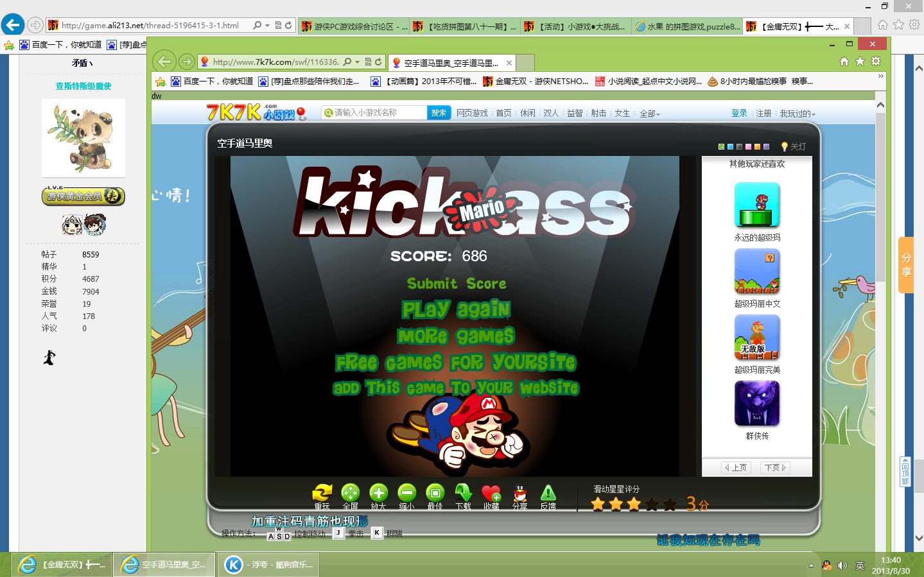Click the 7k7k window home icon
The width and height of the screenshot is (924, 577).
point(844,62)
